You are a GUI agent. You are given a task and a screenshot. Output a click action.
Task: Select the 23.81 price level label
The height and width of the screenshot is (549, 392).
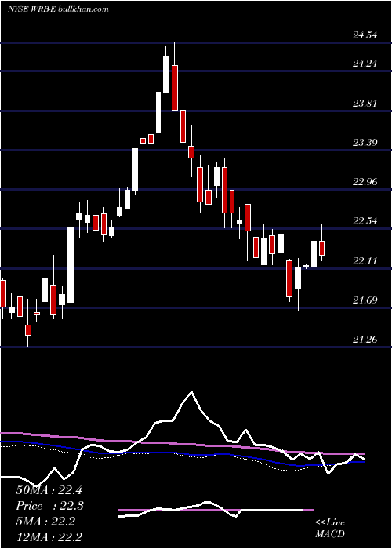point(365,104)
